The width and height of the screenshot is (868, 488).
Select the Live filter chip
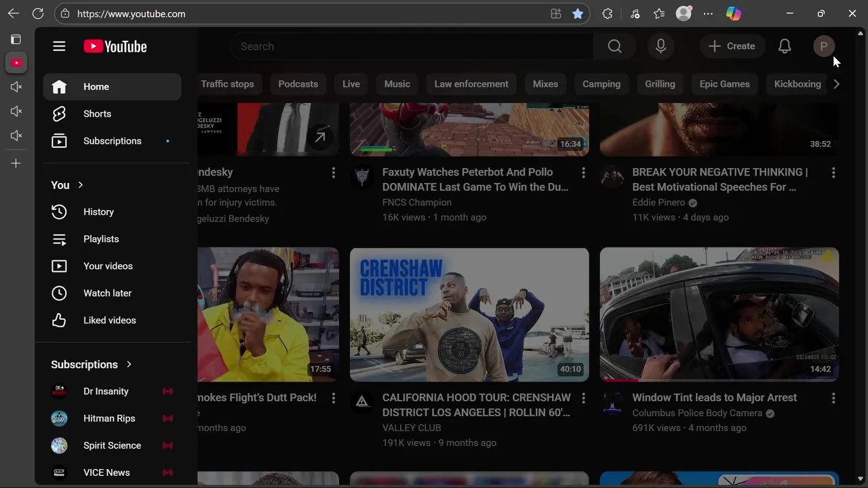tap(351, 84)
